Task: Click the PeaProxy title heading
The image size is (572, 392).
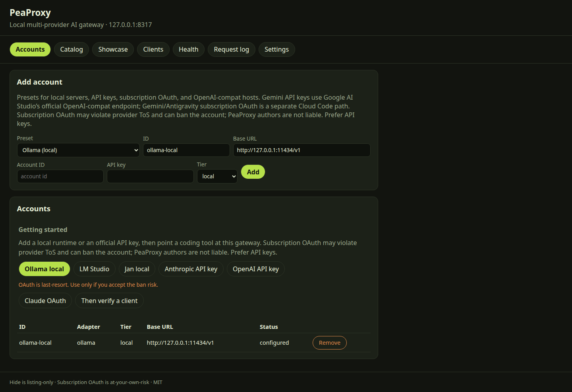Action: coord(30,13)
